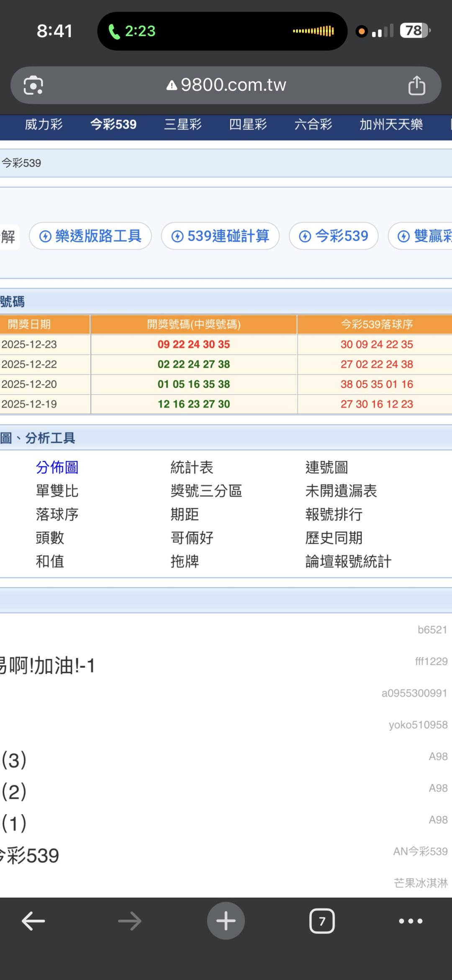The height and width of the screenshot is (980, 452).
Task: Open the 539連碰計算 button
Action: click(220, 236)
